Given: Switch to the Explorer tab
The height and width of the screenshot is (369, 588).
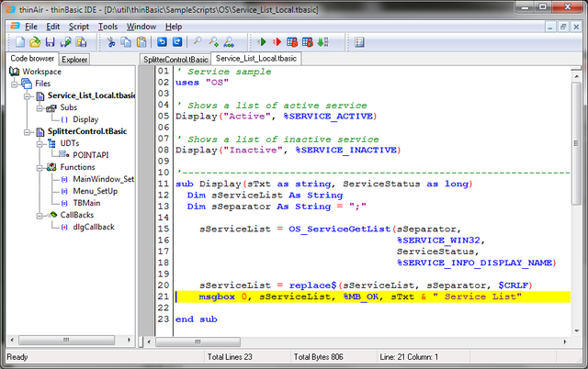Looking at the screenshot, I should pyautogui.click(x=74, y=60).
